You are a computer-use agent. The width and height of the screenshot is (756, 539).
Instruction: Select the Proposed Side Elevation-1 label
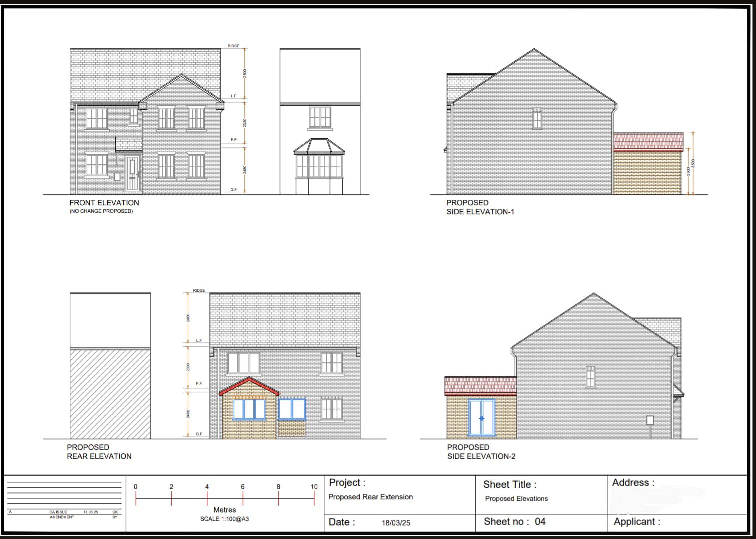[x=480, y=207]
